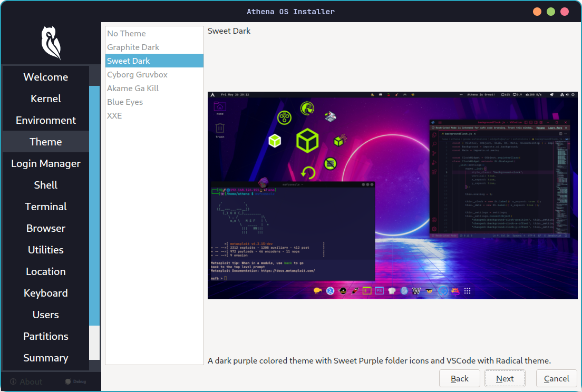Click the Athena logo at the preview's top left
Screen dimensions: 582x392
(x=213, y=95)
